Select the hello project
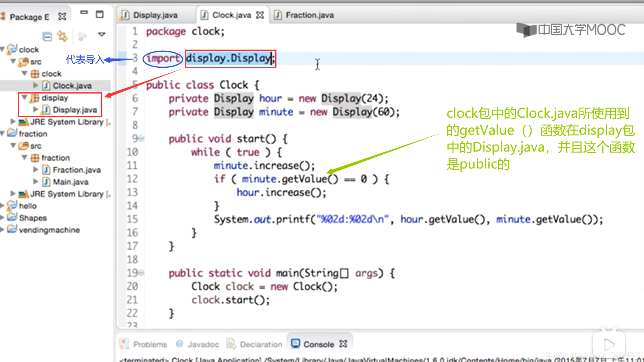The height and width of the screenshot is (362, 644). [x=28, y=206]
